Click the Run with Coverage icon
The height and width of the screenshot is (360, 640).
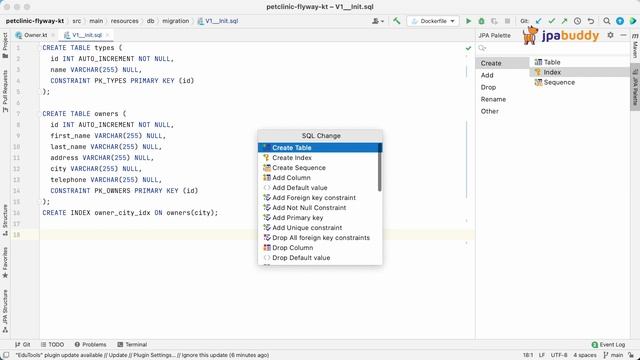(494, 21)
